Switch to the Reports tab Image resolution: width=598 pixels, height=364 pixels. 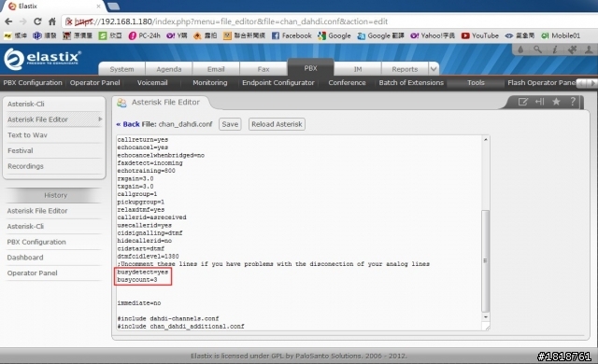click(x=405, y=69)
